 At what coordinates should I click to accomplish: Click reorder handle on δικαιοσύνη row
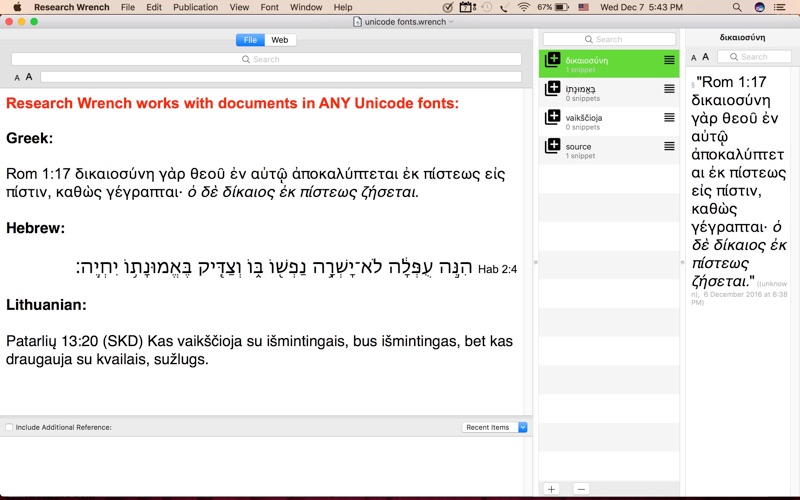click(x=669, y=60)
